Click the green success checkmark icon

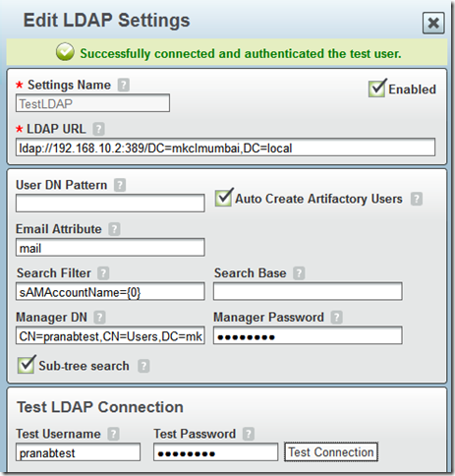pos(65,52)
